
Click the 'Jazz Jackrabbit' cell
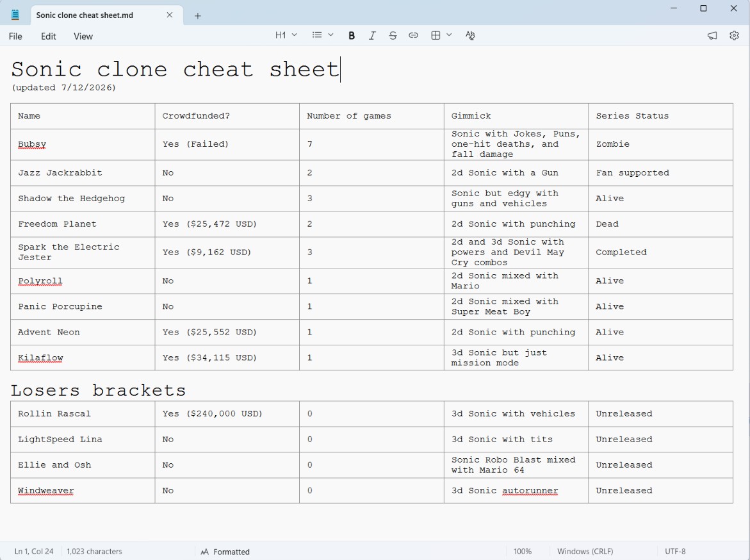pyautogui.click(x=83, y=173)
